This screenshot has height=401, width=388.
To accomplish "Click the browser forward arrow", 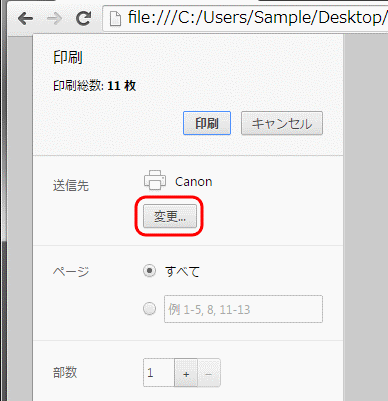I will coord(54,18).
